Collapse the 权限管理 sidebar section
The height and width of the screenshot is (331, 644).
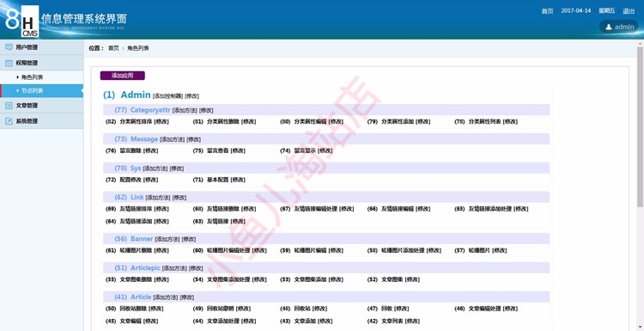coord(41,63)
